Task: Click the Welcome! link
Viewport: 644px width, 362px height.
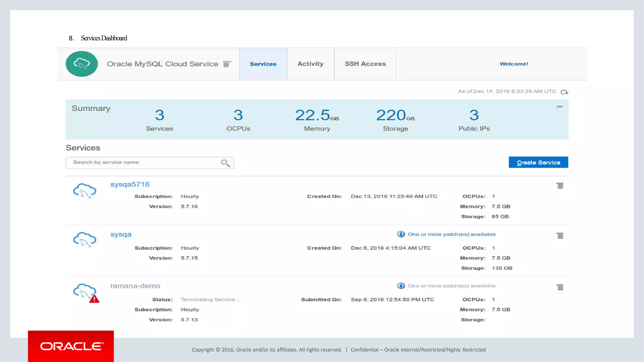Action: tap(514, 64)
